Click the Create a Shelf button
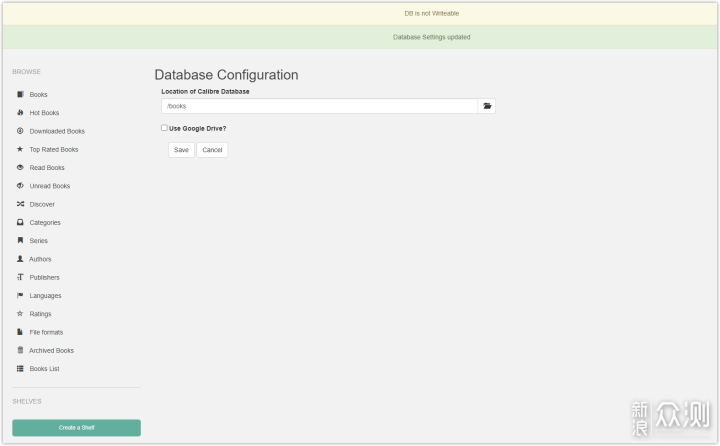This screenshot has width=720, height=446. (76, 428)
